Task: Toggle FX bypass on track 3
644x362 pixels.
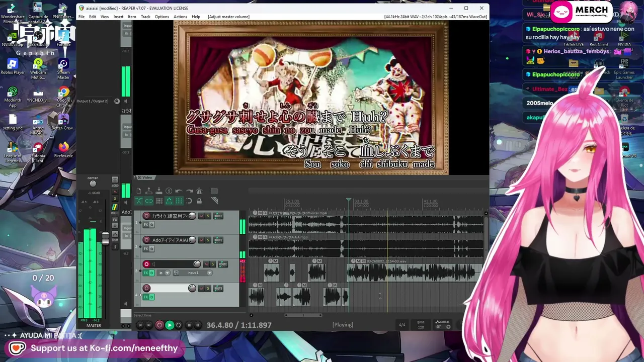Action: coord(151,273)
